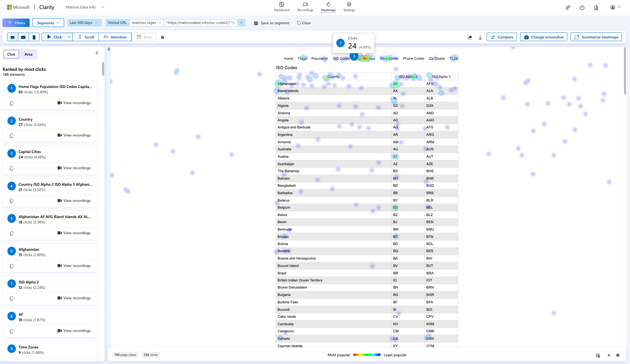
Task: Expand the Last 300 days date range dropdown
Action: (84, 23)
